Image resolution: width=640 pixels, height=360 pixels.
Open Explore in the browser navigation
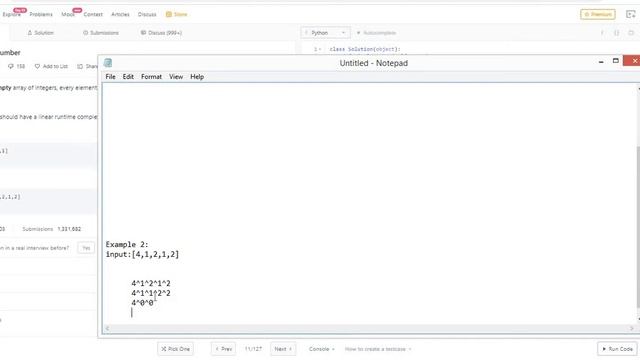(x=11, y=14)
